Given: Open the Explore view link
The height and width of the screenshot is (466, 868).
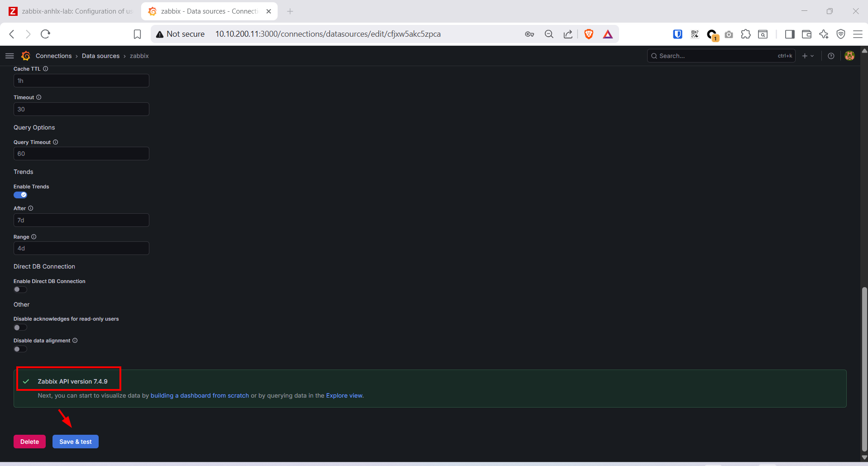Looking at the screenshot, I should [344, 395].
